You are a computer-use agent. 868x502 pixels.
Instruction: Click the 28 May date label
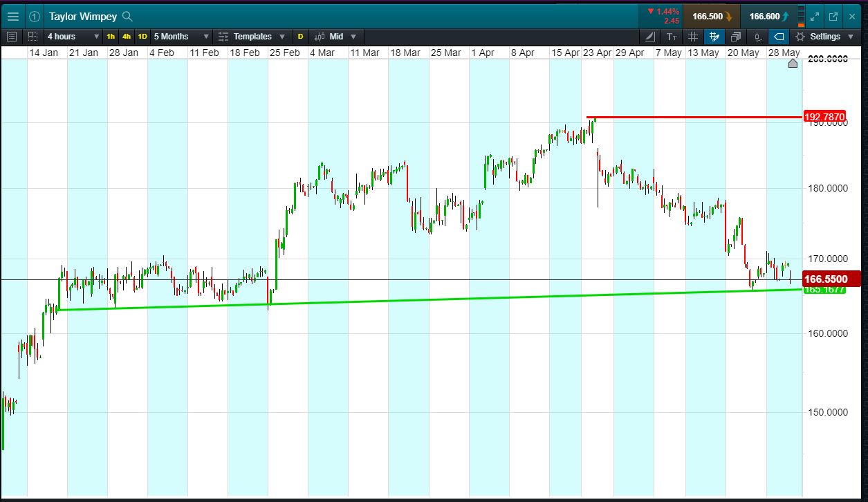(786, 53)
